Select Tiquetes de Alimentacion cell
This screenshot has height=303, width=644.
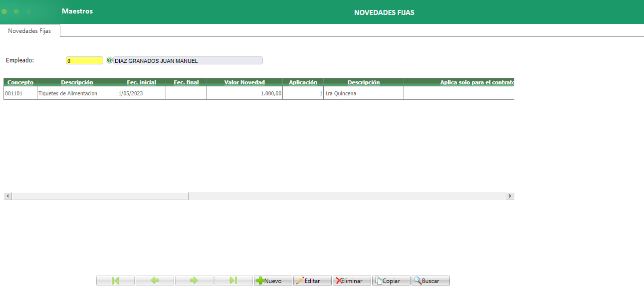coord(77,93)
